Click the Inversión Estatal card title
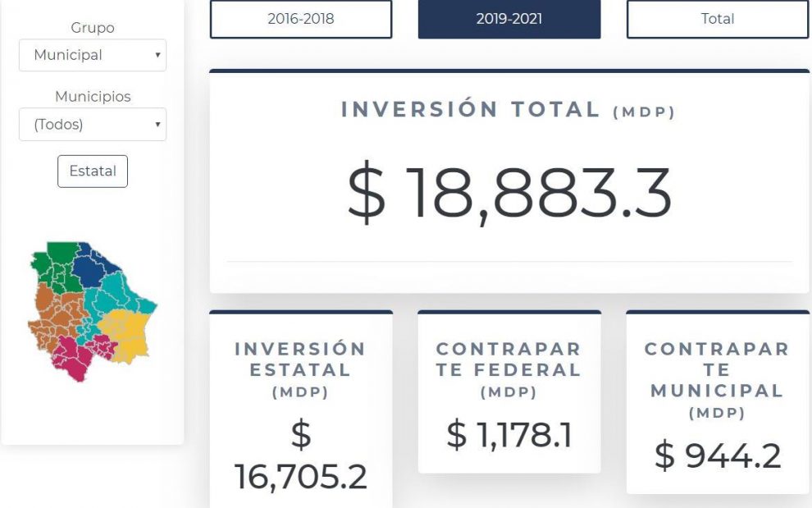 click(301, 359)
